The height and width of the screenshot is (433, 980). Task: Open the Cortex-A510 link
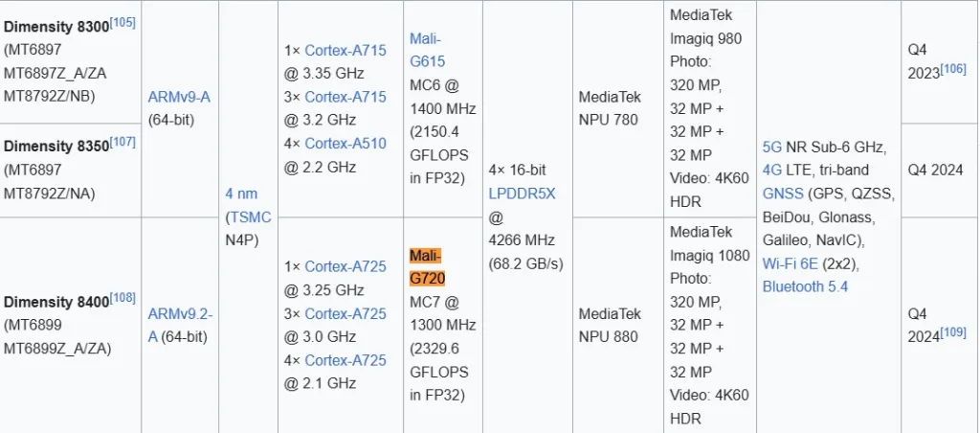[x=345, y=144]
